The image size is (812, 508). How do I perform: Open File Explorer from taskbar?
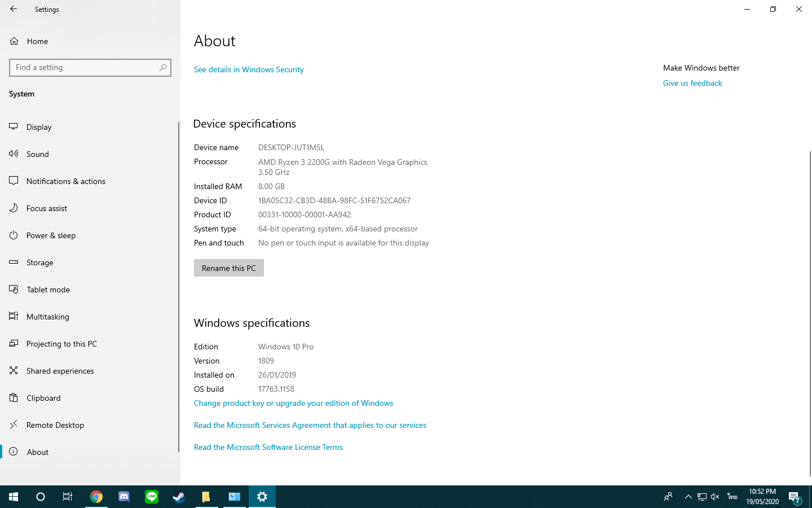click(x=206, y=497)
